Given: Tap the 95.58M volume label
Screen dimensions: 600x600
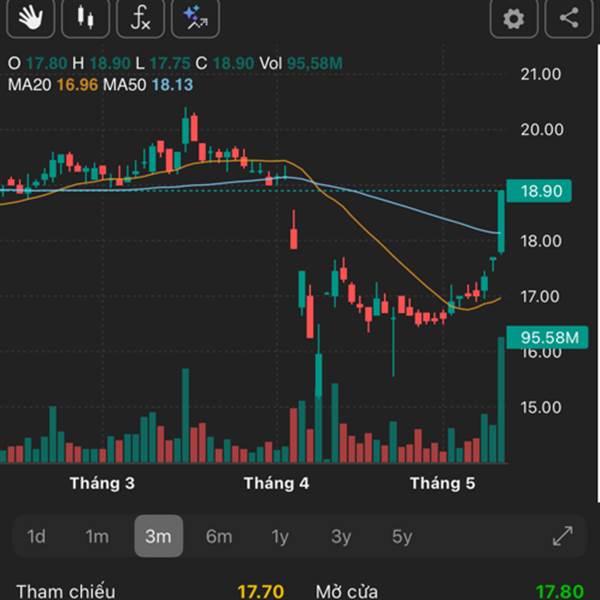Looking at the screenshot, I should [547, 337].
